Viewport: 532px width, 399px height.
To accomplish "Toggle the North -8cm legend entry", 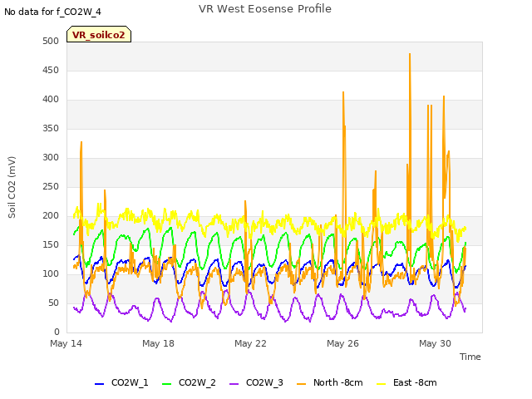I will tap(329, 382).
